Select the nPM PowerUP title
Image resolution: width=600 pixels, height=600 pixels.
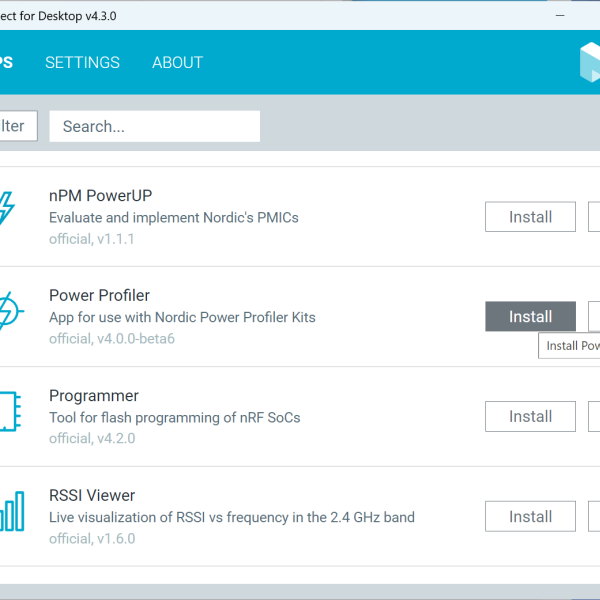[101, 196]
